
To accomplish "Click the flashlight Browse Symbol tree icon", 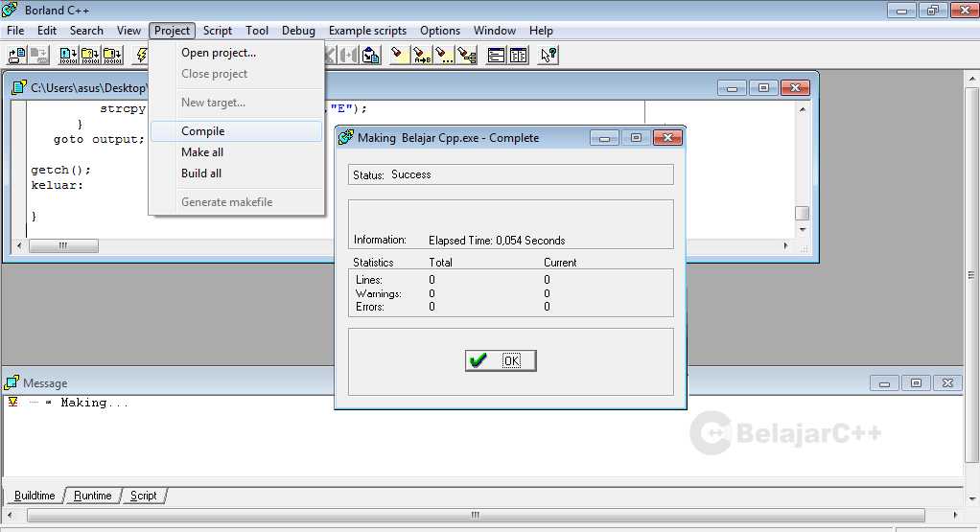I will click(467, 56).
